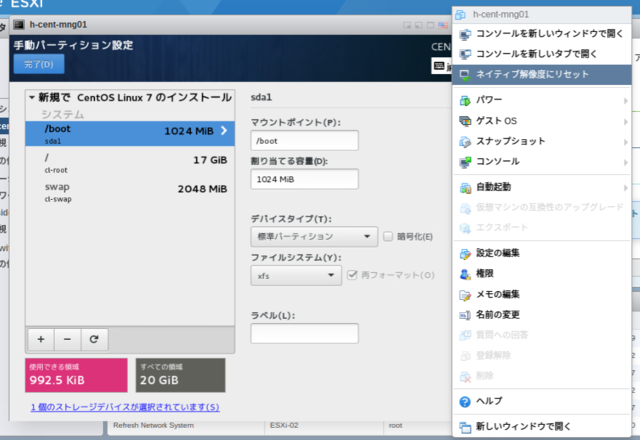Click the open console in new window icon

pos(465,34)
